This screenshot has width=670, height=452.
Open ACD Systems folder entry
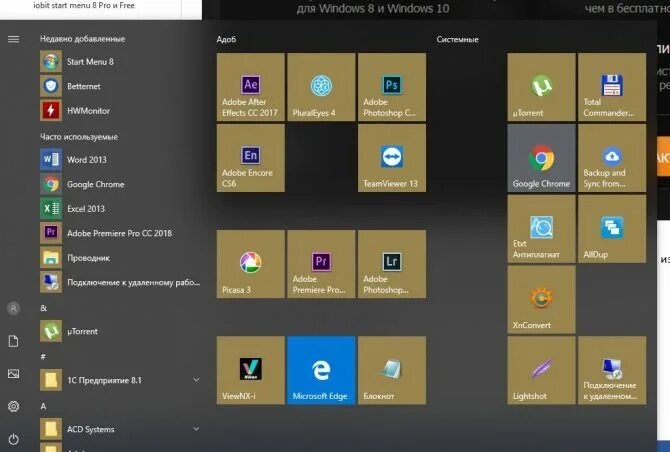pos(120,429)
